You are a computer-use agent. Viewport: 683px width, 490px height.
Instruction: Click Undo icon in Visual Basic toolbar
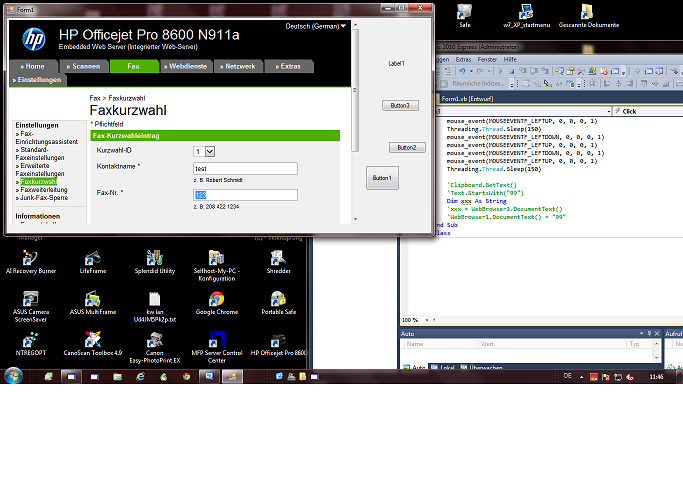pyautogui.click(x=462, y=71)
